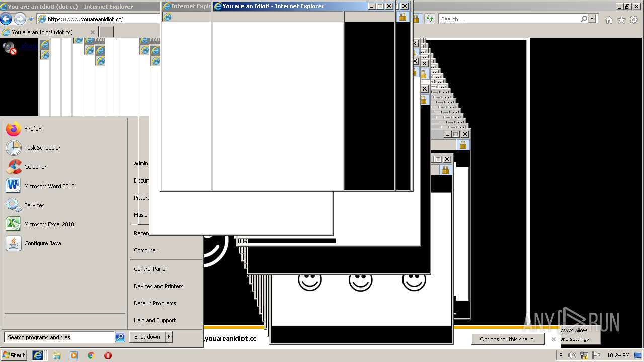This screenshot has width=644, height=362.
Task: Open Favorites star icon
Action: click(621, 20)
